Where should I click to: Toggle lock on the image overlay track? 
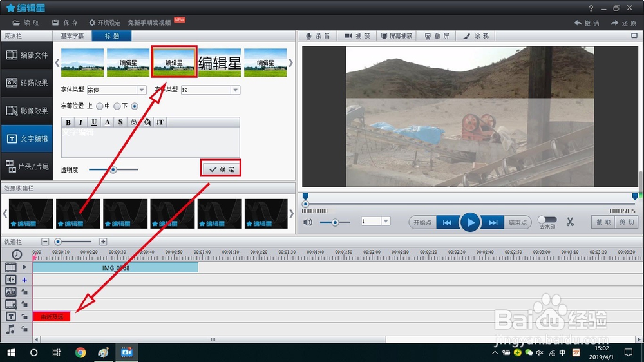(24, 305)
